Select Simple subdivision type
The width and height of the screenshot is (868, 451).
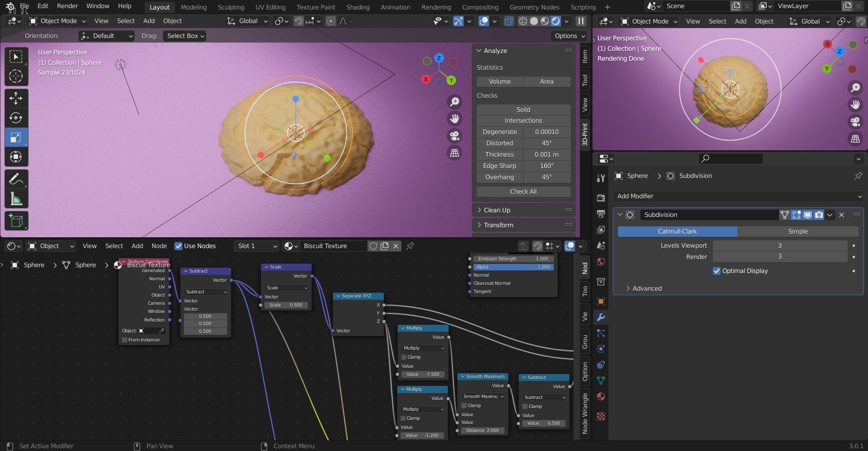798,231
